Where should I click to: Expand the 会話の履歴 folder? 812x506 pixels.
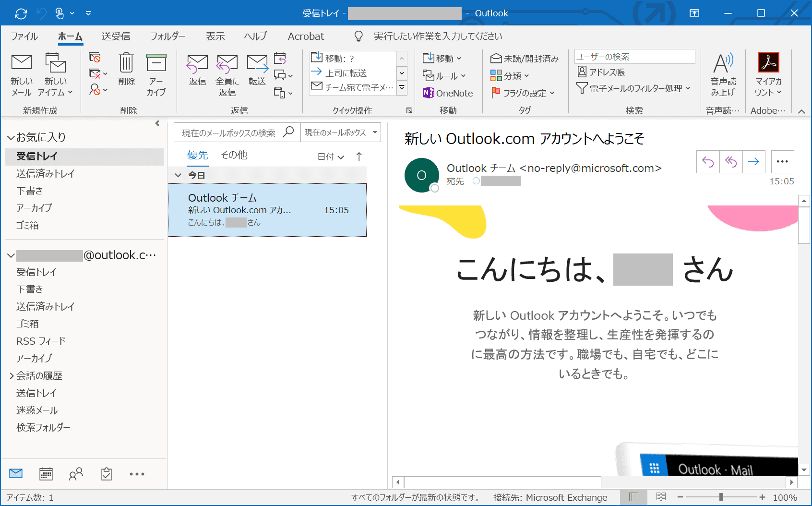click(12, 376)
